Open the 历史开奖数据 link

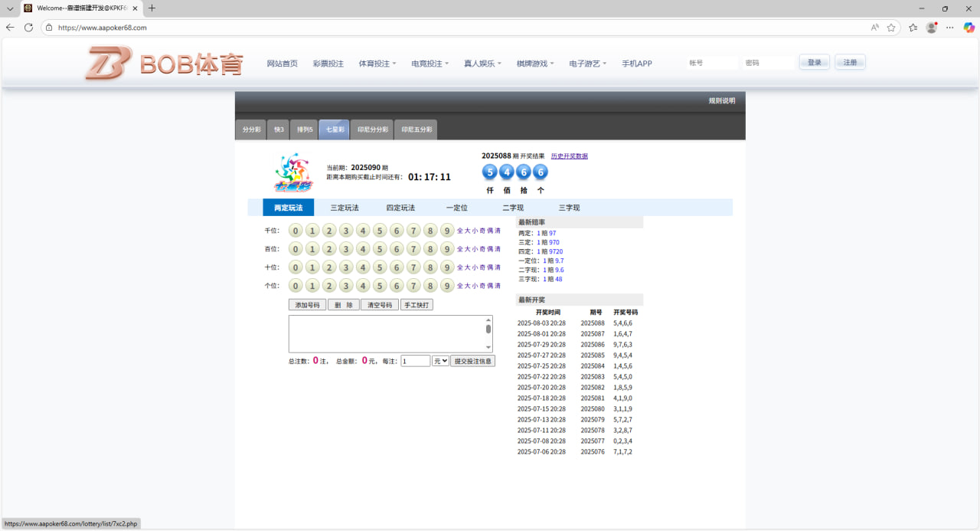569,156
